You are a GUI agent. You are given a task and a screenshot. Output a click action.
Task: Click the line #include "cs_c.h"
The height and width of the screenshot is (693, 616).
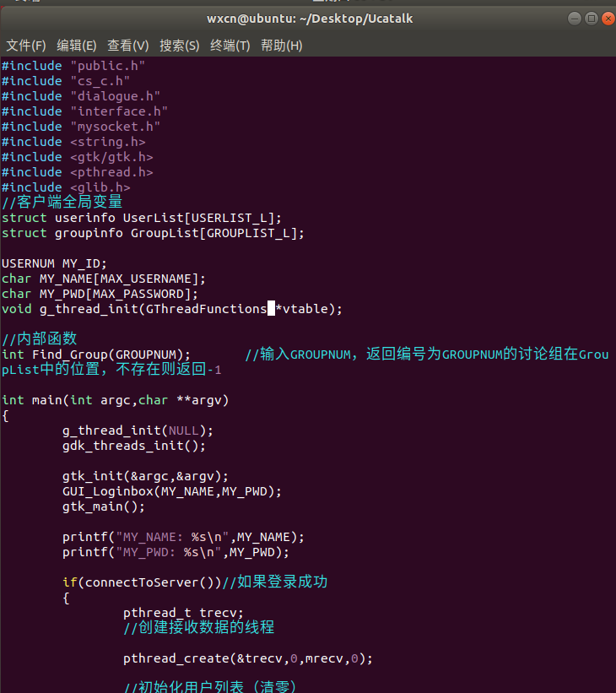coord(66,81)
